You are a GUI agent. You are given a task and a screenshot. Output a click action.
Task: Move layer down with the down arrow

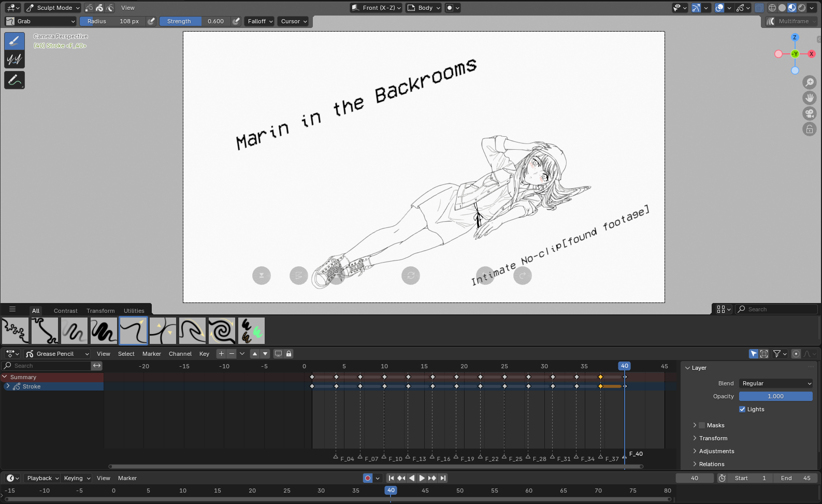[x=265, y=354]
